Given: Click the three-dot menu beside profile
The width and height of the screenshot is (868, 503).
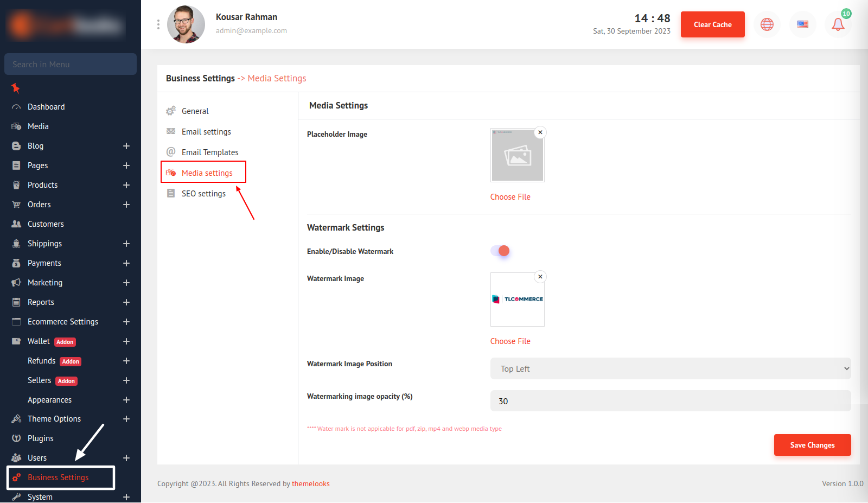Looking at the screenshot, I should coord(158,24).
